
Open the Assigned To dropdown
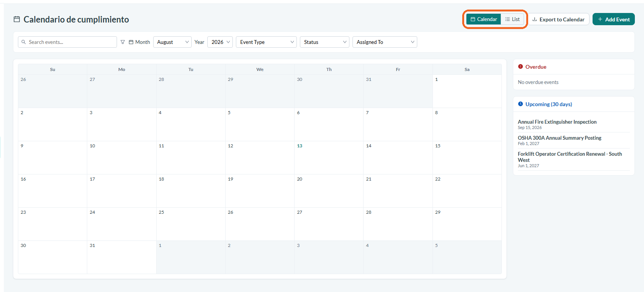click(385, 42)
